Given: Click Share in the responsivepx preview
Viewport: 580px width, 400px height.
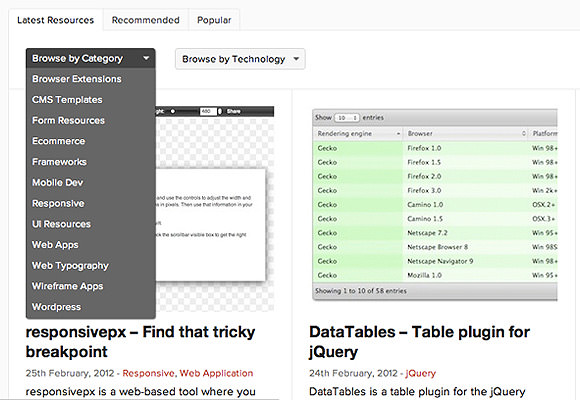Looking at the screenshot, I should pyautogui.click(x=233, y=111).
